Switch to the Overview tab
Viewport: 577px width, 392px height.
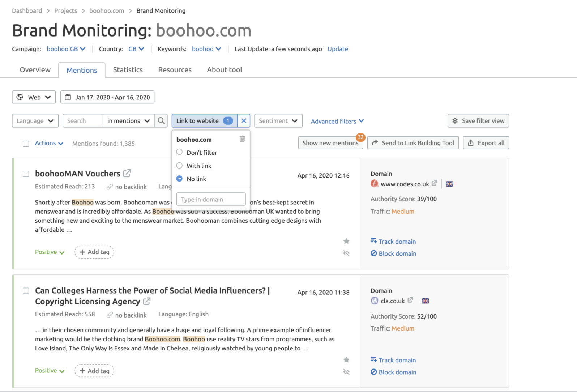tap(35, 70)
